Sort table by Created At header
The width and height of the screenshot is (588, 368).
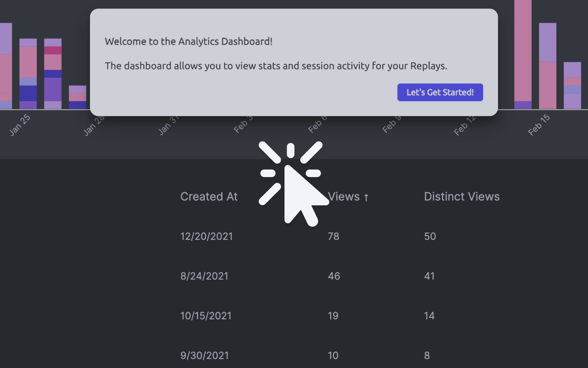209,197
